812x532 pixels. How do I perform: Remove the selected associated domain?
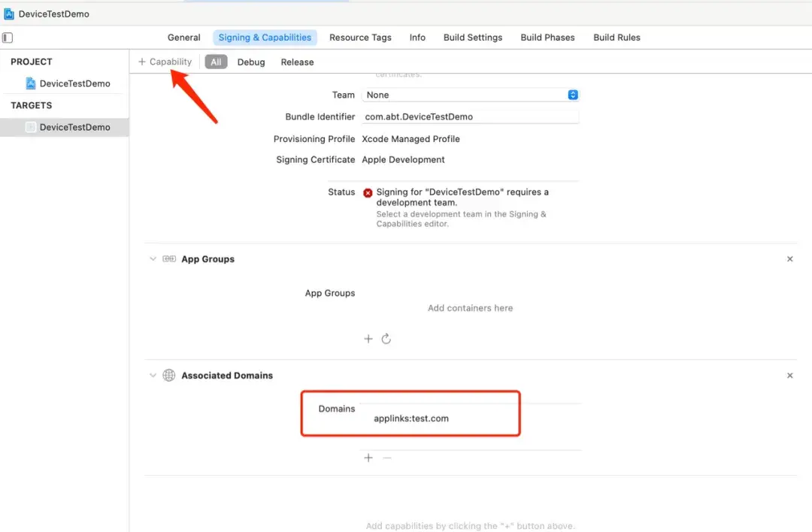[387, 458]
